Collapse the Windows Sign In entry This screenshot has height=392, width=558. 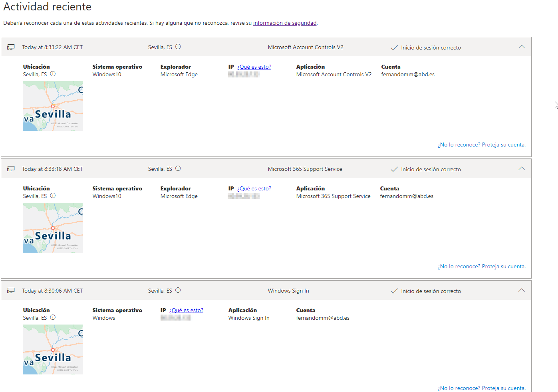pos(522,290)
